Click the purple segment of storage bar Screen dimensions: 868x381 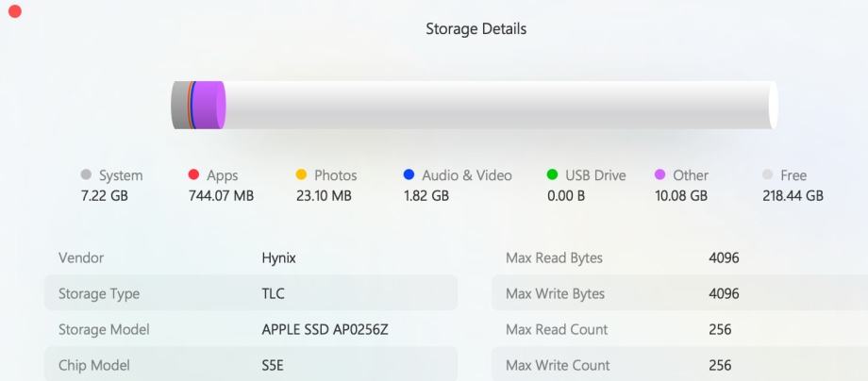(209, 105)
